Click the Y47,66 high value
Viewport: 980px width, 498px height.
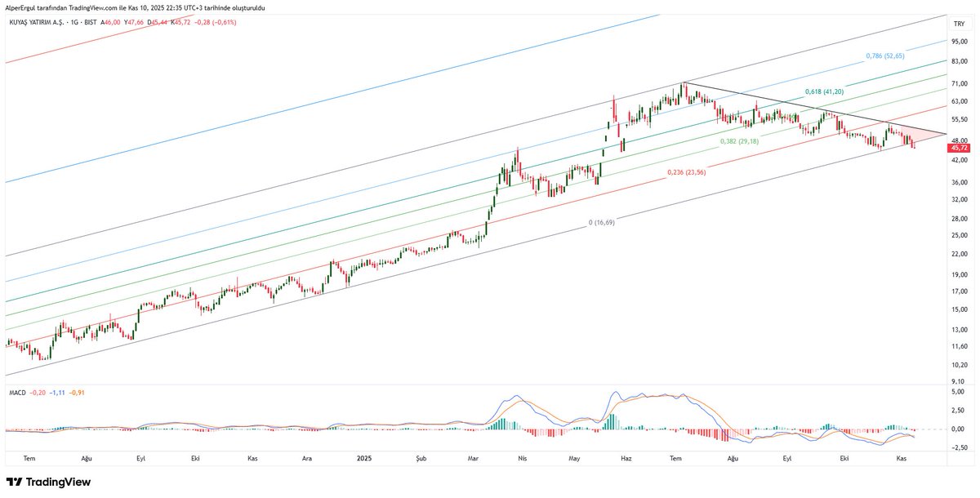pyautogui.click(x=136, y=22)
